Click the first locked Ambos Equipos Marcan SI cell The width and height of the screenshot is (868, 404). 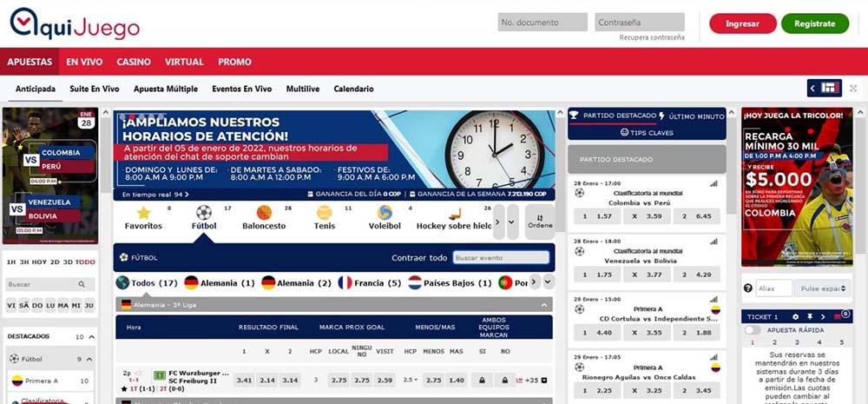(482, 381)
